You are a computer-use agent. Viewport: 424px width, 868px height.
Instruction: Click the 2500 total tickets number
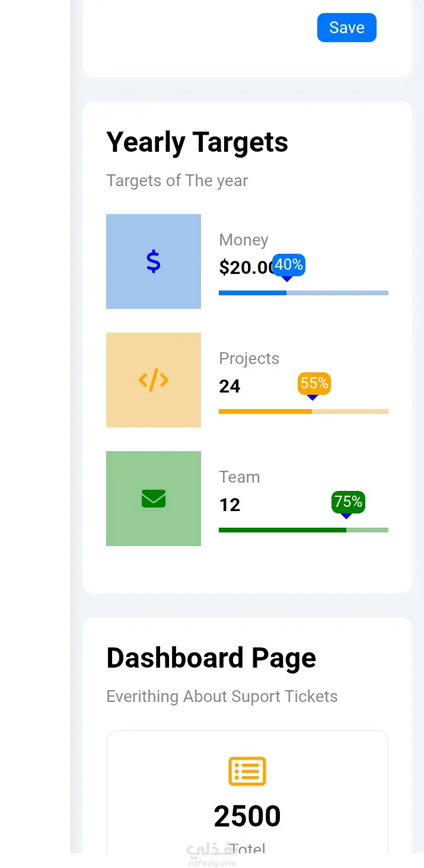[x=247, y=816]
